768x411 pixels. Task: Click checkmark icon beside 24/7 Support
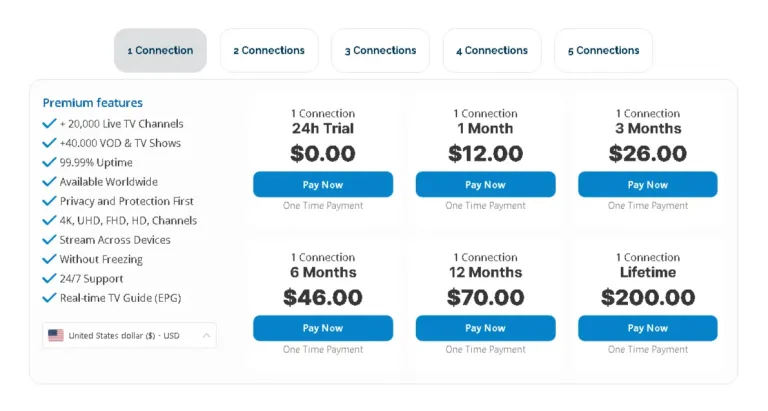point(49,278)
